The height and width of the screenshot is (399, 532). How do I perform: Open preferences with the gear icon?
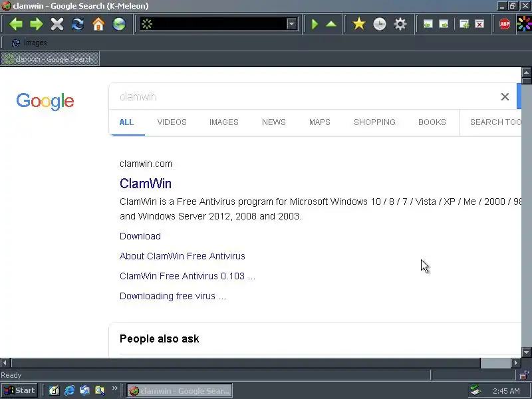[400, 24]
